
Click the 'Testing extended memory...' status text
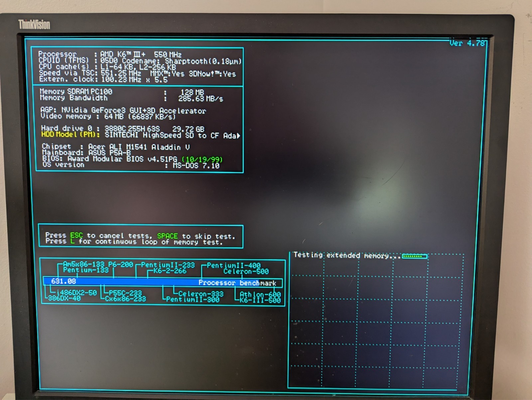click(x=347, y=255)
